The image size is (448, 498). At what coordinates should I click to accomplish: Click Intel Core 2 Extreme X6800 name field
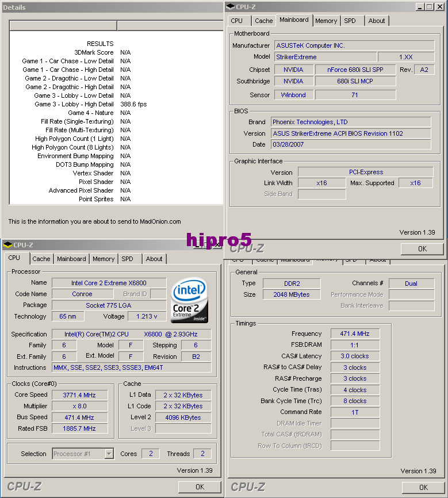coord(109,283)
